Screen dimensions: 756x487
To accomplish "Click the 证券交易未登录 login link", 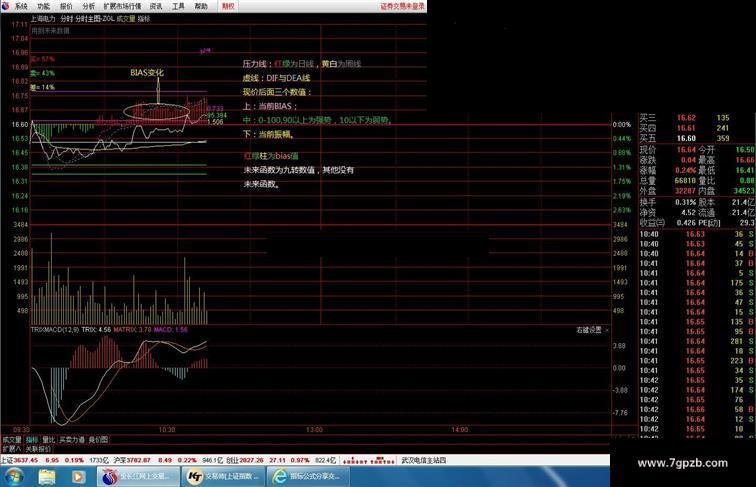I will pyautogui.click(x=403, y=6).
